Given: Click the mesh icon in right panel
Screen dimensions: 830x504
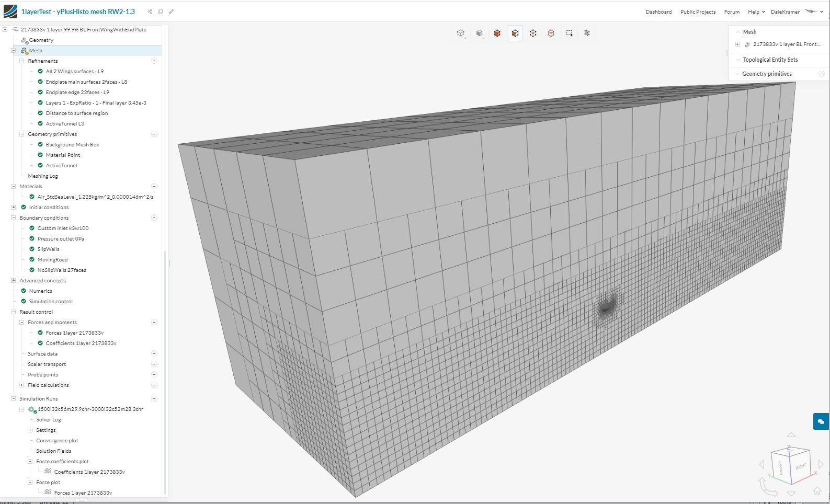Looking at the screenshot, I should click(747, 44).
